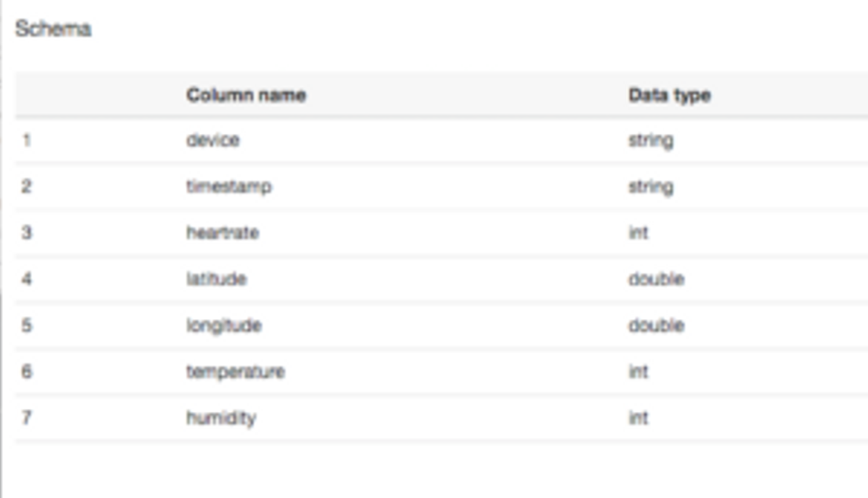868x498 pixels.
Task: Click the int data type for temperature
Action: (638, 371)
